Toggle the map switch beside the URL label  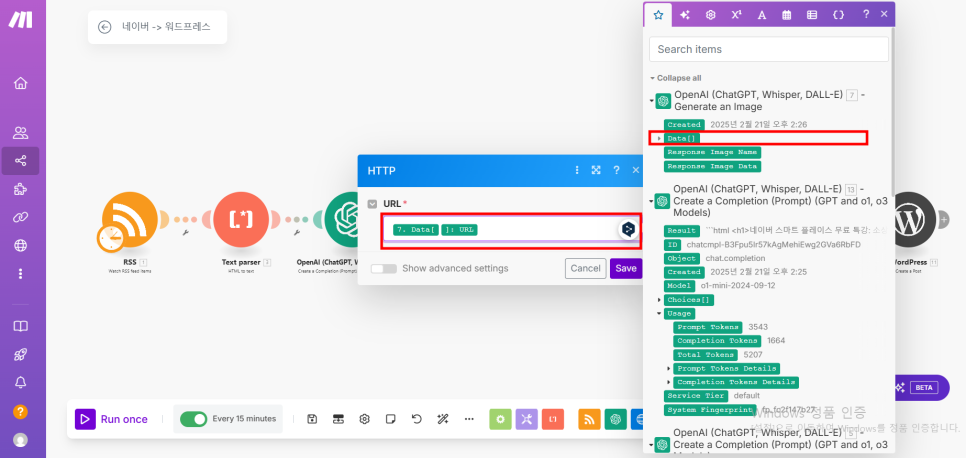point(371,204)
